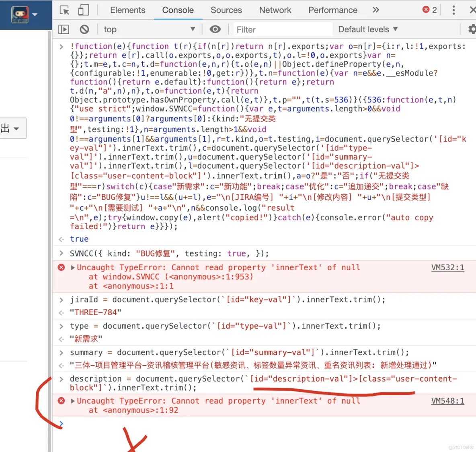Switch to the Elements tab

pos(127,10)
